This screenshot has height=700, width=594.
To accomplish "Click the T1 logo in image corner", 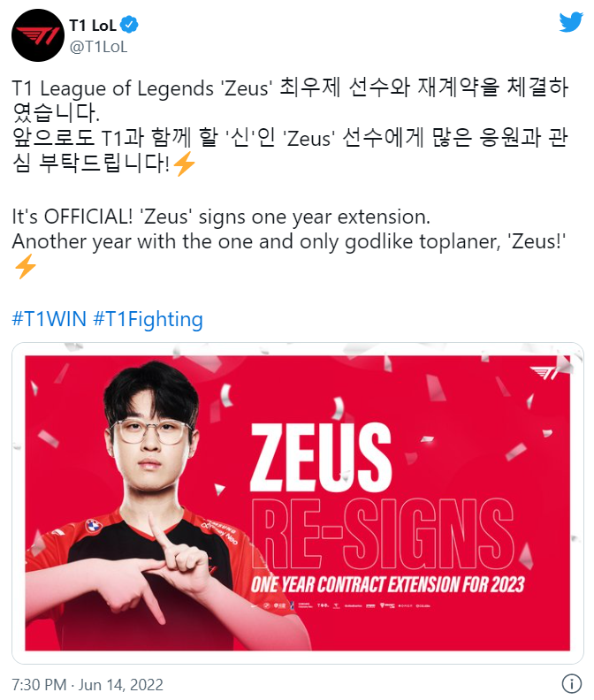I will click(544, 372).
